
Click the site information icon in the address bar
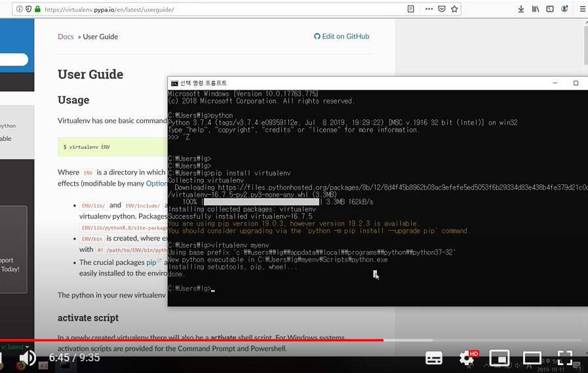pyautogui.click(x=20, y=9)
